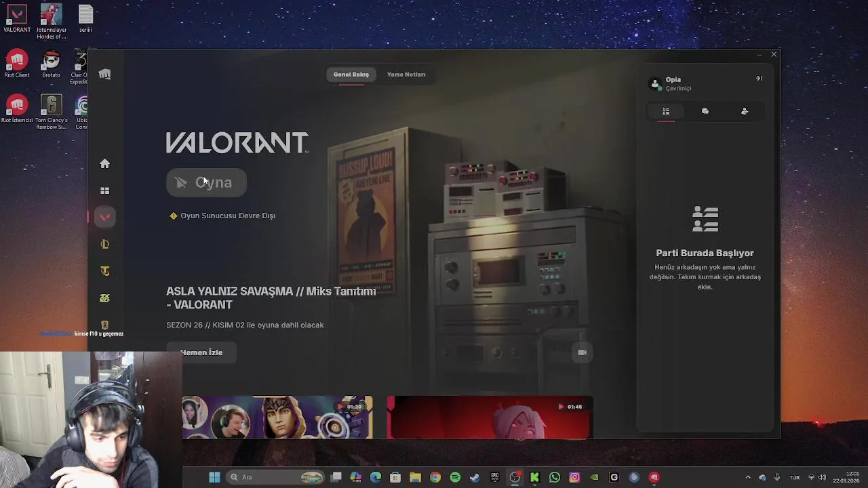The width and height of the screenshot is (868, 488).
Task: Open WhatsApp from the taskbar
Action: (555, 477)
